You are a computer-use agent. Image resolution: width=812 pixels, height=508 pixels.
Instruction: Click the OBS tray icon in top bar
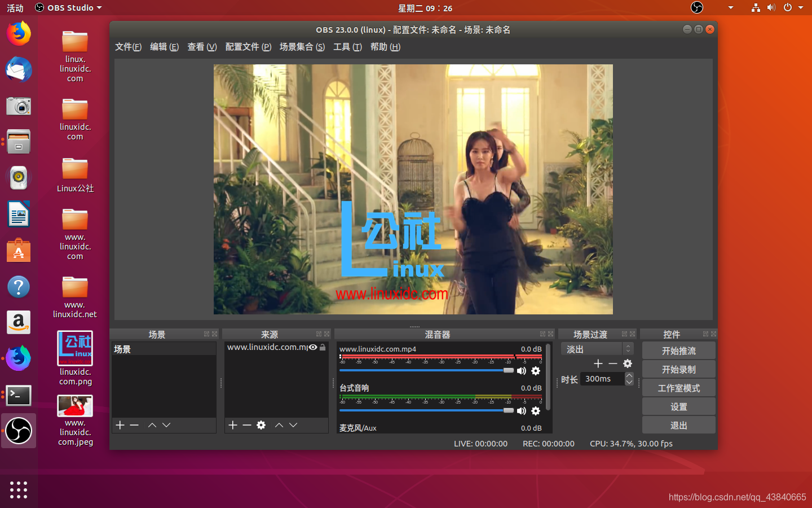point(697,7)
